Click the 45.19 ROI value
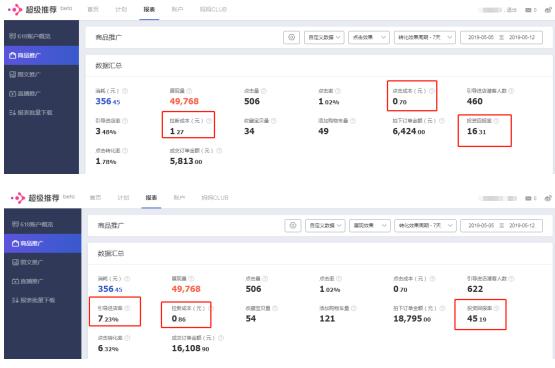 click(476, 318)
